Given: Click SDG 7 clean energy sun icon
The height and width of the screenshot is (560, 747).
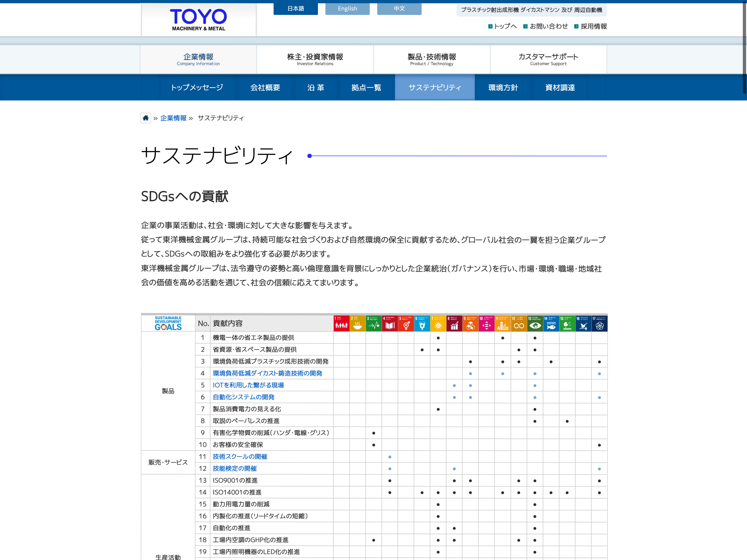Looking at the screenshot, I should point(438,323).
